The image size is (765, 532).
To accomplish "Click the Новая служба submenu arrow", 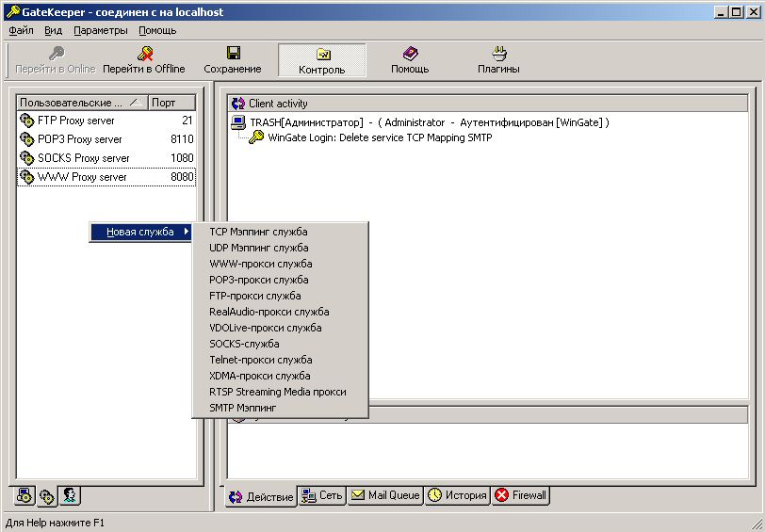I will coord(187,232).
